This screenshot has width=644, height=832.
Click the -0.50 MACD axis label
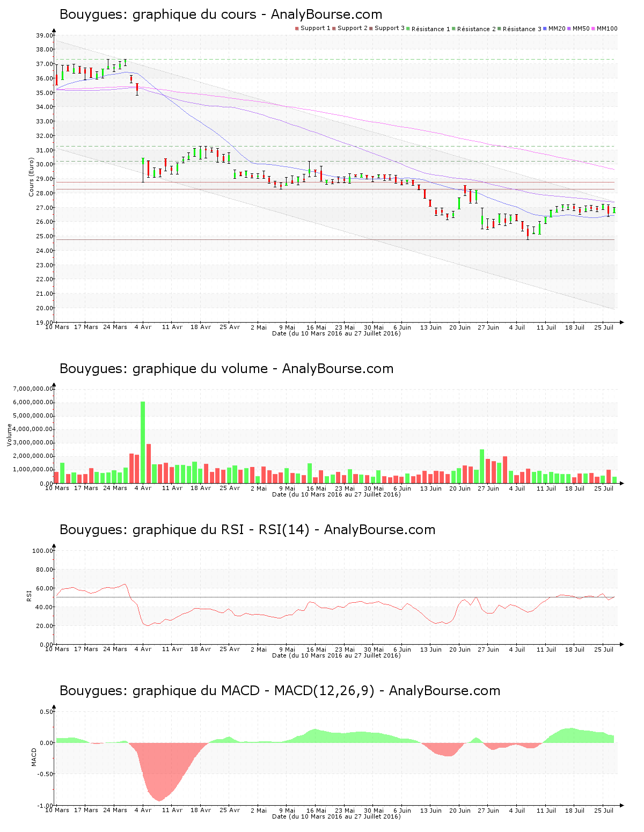[45, 774]
